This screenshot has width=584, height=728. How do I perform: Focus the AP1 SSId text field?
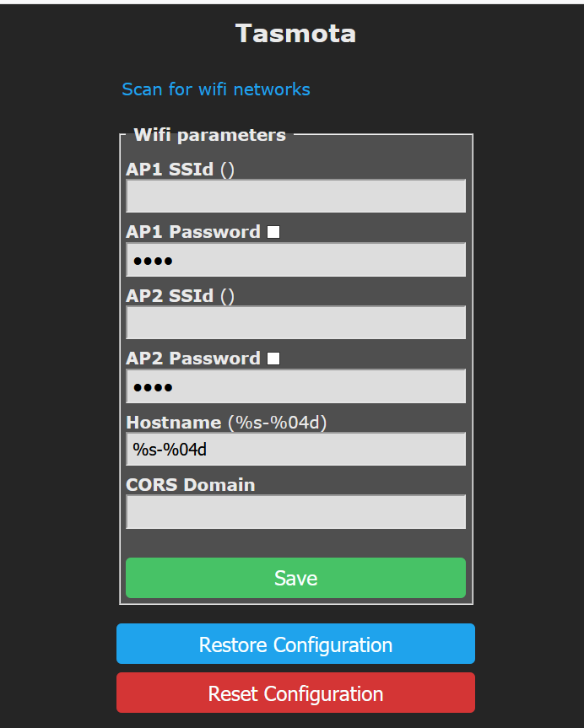295,196
